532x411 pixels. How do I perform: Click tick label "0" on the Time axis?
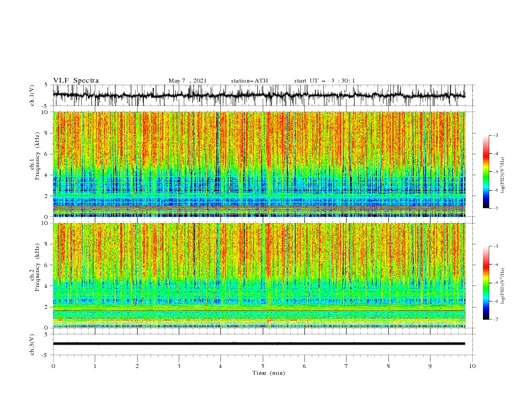53,366
